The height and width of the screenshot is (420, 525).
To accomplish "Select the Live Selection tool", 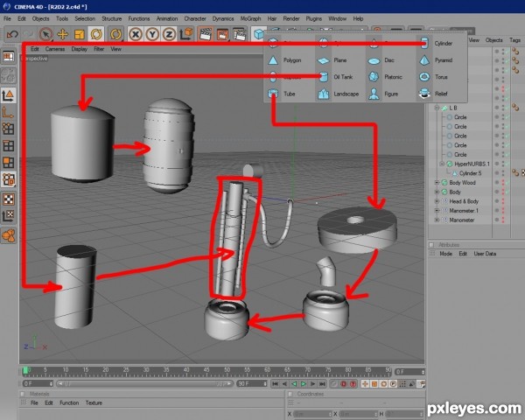I will [45, 34].
